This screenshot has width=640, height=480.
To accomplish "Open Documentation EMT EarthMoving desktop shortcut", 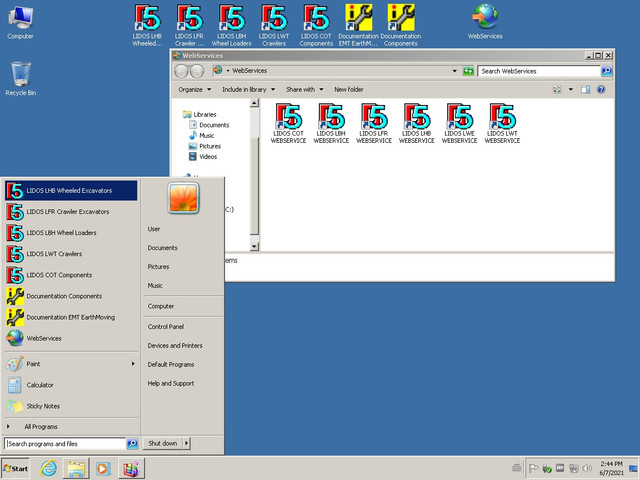I will point(358,25).
